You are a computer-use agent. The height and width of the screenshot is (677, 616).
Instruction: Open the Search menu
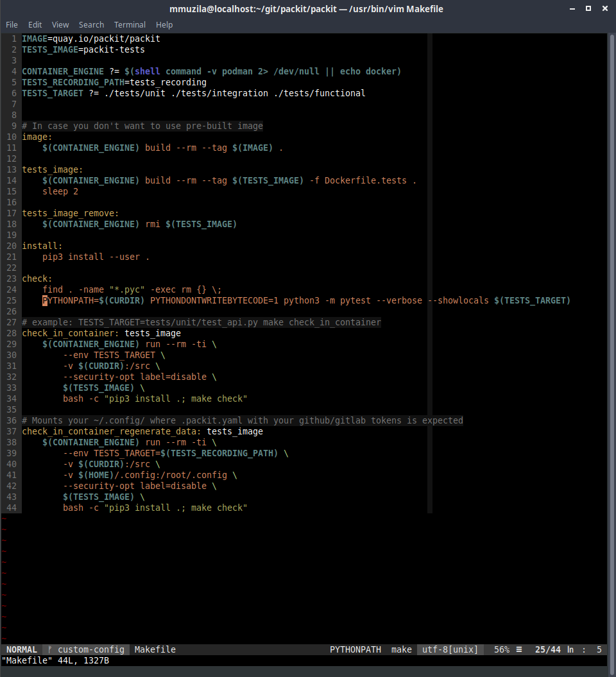pyautogui.click(x=91, y=24)
